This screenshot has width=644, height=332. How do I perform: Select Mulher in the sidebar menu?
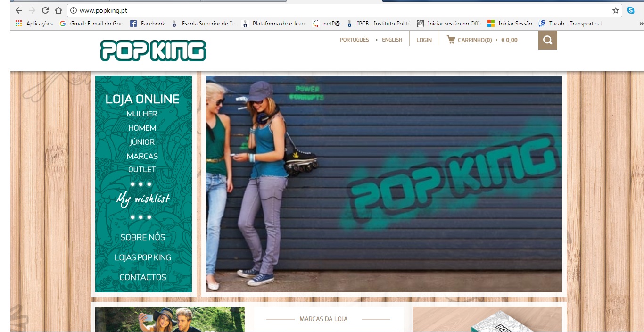pos(142,114)
